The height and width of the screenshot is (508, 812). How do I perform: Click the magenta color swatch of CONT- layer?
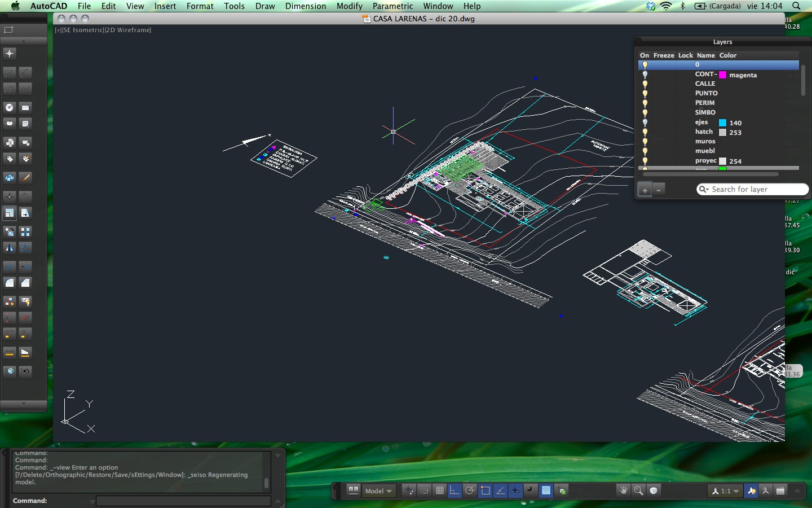pyautogui.click(x=722, y=75)
